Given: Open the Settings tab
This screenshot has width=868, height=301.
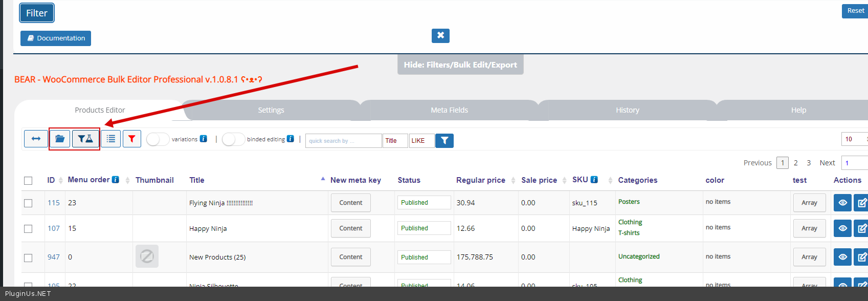Looking at the screenshot, I should (x=271, y=110).
